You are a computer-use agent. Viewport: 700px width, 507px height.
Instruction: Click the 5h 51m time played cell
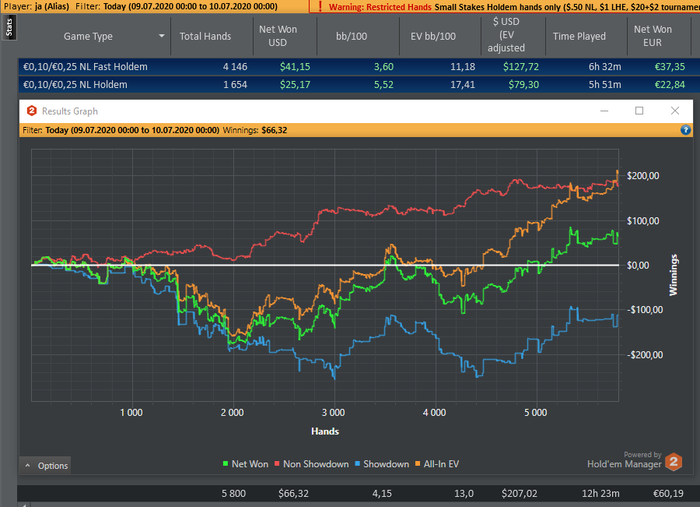(x=604, y=84)
